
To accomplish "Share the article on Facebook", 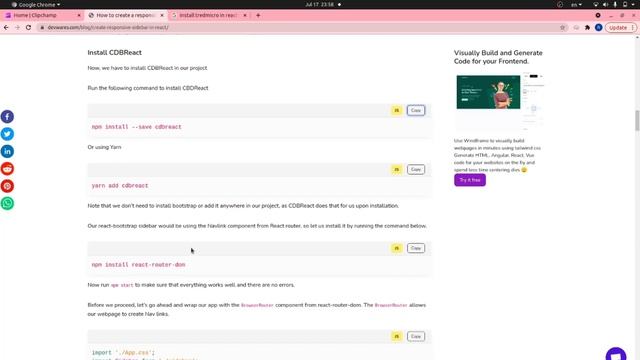I will tap(7, 117).
